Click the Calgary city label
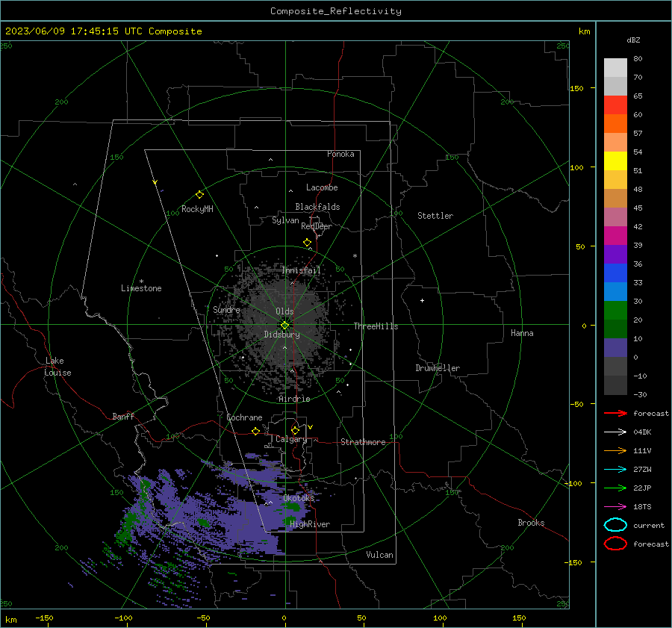Viewport: 672px width, 628px height. (291, 439)
